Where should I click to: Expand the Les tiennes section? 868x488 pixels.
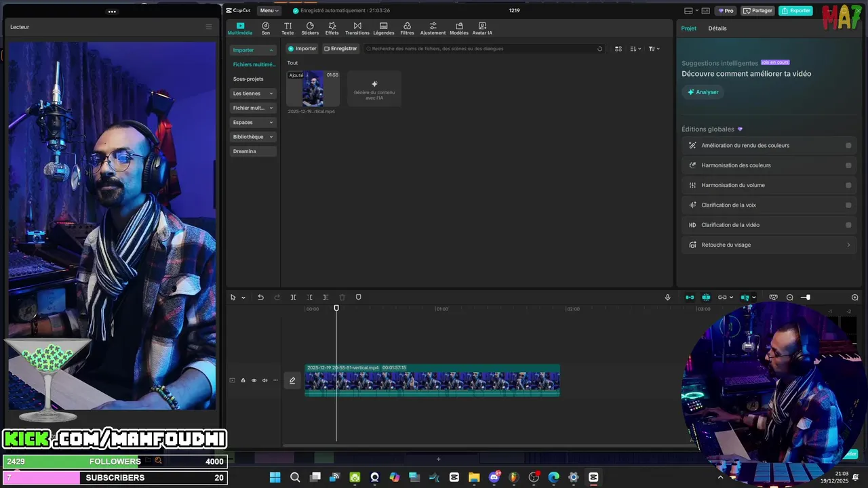click(x=271, y=94)
